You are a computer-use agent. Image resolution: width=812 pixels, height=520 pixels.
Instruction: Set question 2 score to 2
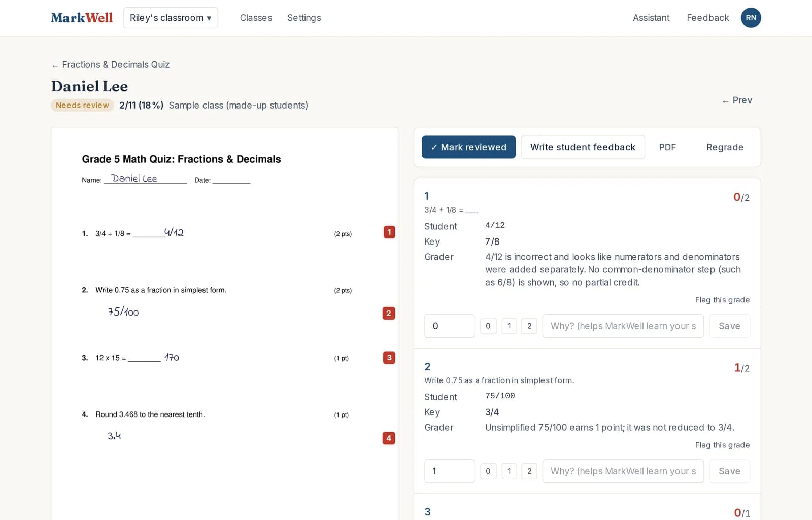pos(529,471)
